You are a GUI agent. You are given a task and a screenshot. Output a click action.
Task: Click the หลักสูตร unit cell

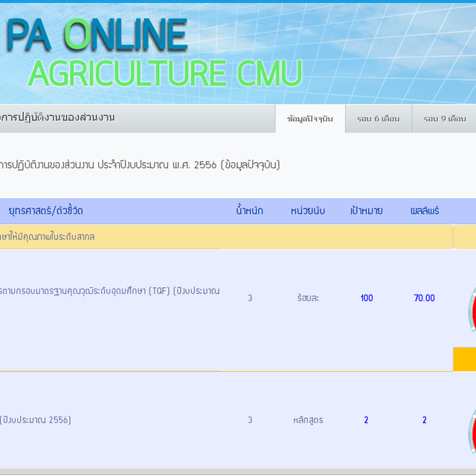pyautogui.click(x=308, y=420)
